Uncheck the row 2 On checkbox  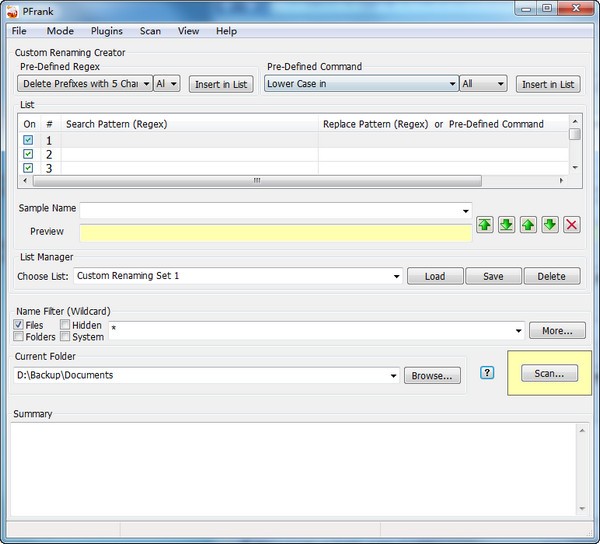[28, 154]
